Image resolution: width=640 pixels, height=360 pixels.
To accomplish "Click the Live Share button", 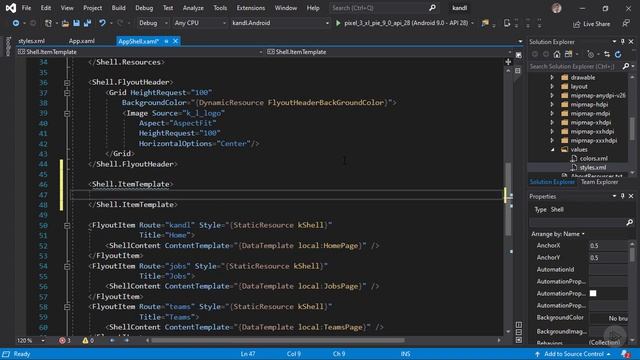I will (x=591, y=24).
